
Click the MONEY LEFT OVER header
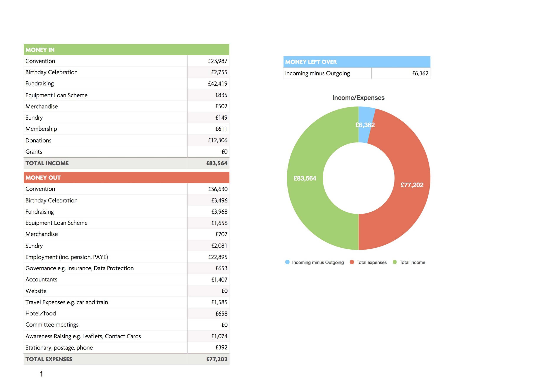pos(357,62)
